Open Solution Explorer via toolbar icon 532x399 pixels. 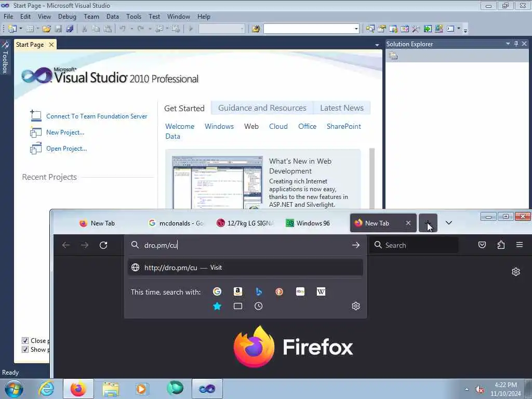point(370,29)
